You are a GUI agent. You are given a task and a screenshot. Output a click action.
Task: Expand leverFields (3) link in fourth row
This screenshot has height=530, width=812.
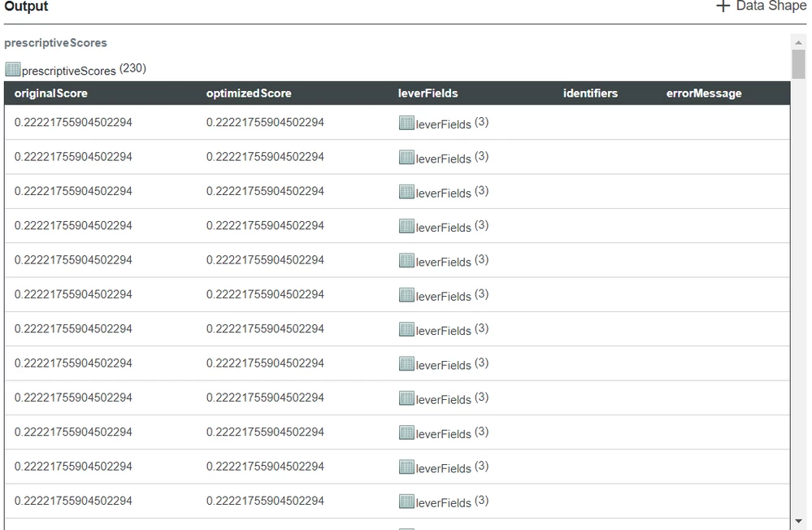(452, 227)
